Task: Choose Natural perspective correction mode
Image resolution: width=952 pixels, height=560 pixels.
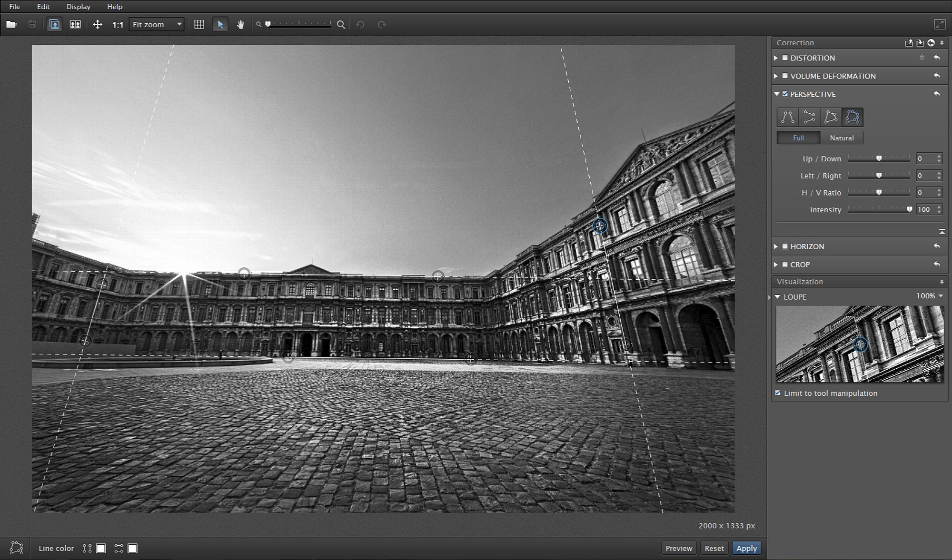Action: pos(842,138)
